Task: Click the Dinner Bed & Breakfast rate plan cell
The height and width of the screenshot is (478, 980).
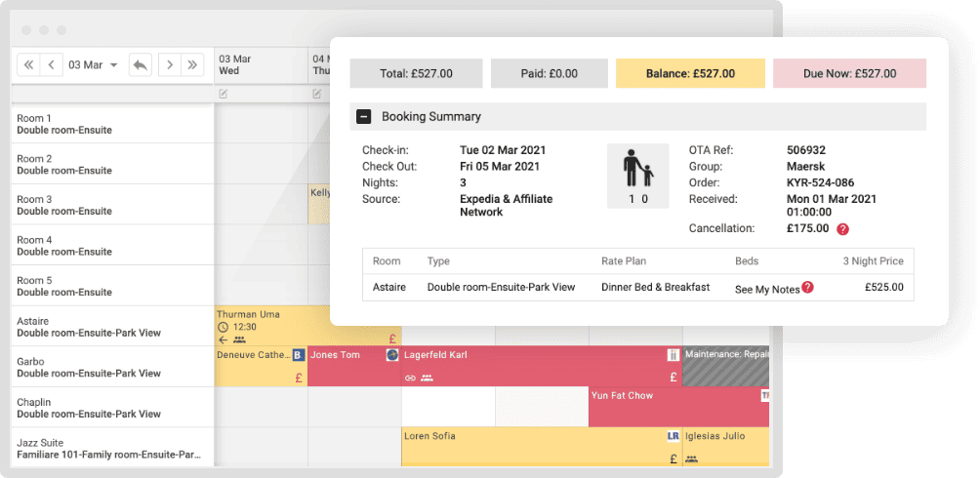Action: (656, 288)
